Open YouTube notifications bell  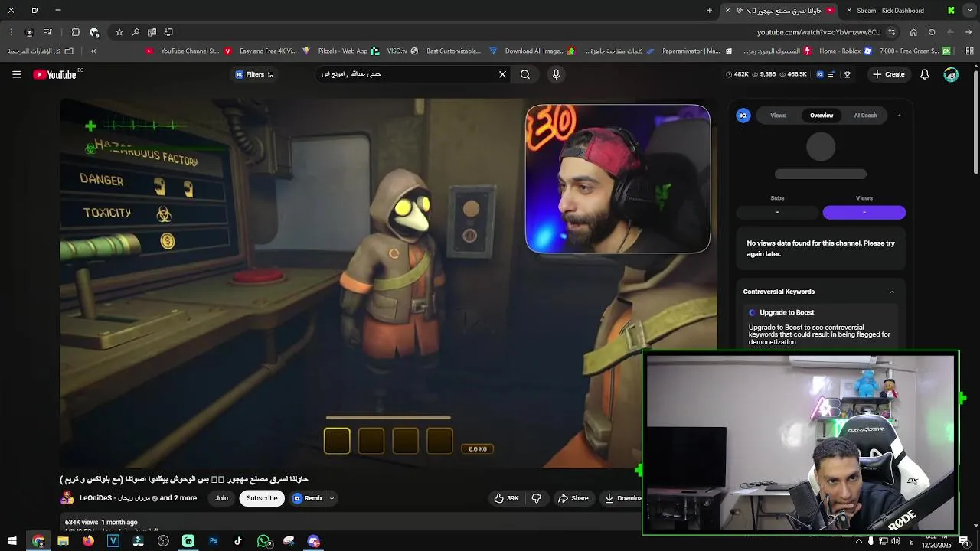924,74
